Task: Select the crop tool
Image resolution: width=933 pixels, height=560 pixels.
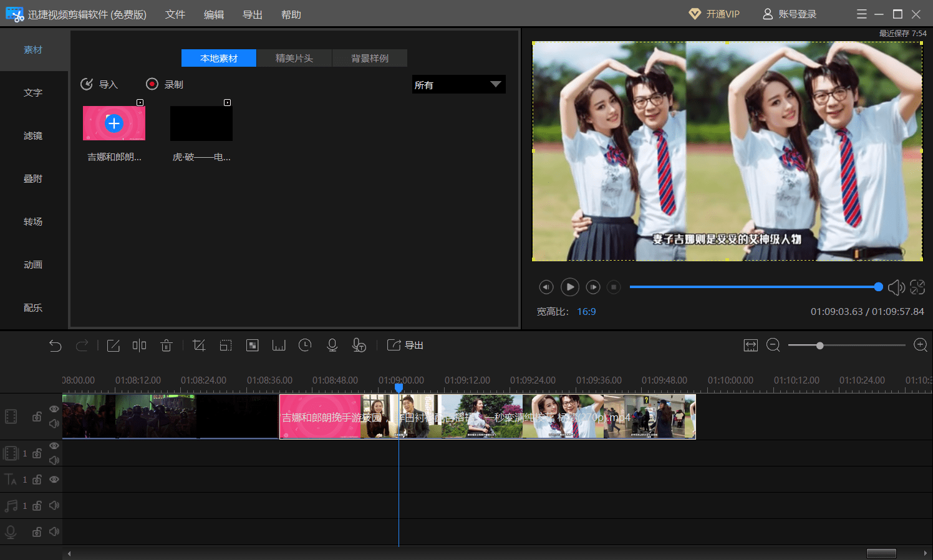Action: coord(199,345)
